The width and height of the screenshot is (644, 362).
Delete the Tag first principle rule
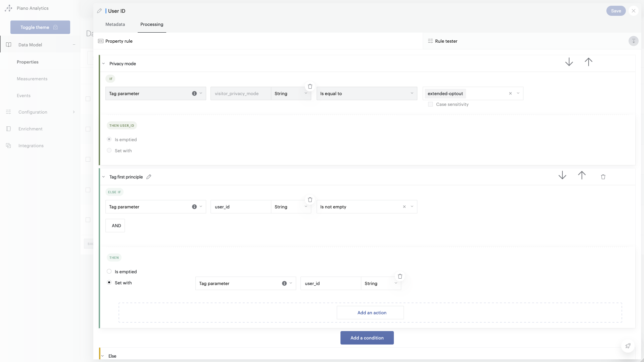click(603, 177)
